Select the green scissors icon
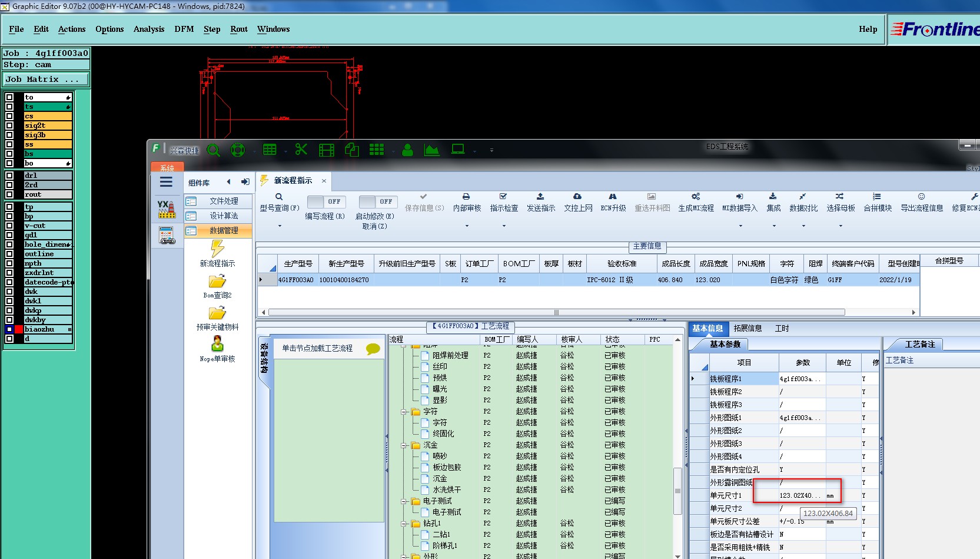 [x=301, y=150]
